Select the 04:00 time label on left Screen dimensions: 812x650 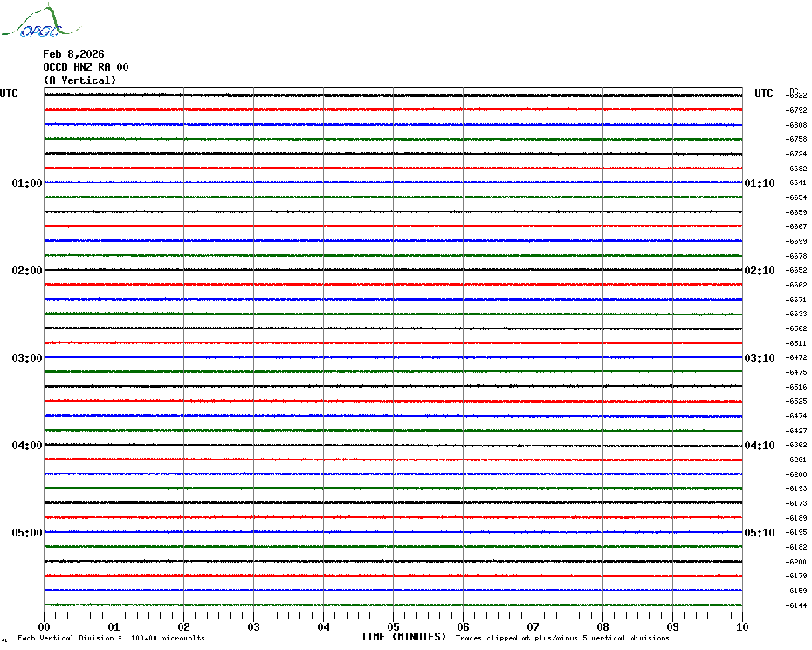point(27,446)
